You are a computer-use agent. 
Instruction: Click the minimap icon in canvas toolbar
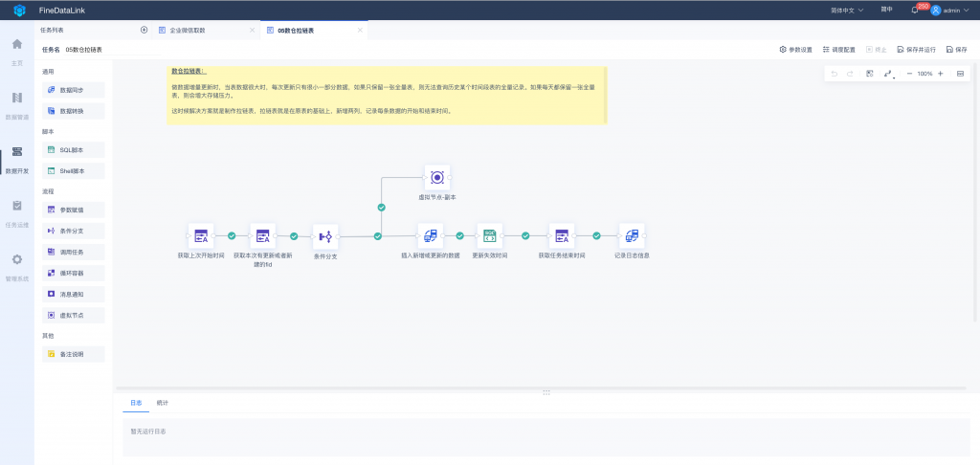(x=961, y=74)
